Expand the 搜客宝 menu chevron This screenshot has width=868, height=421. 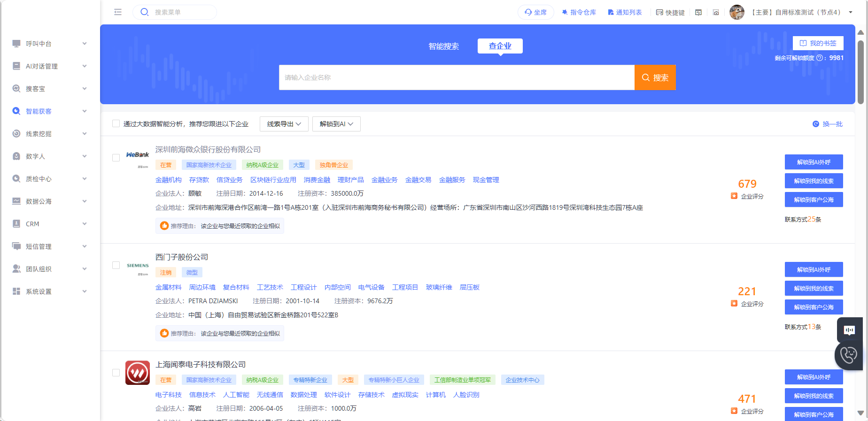click(85, 89)
